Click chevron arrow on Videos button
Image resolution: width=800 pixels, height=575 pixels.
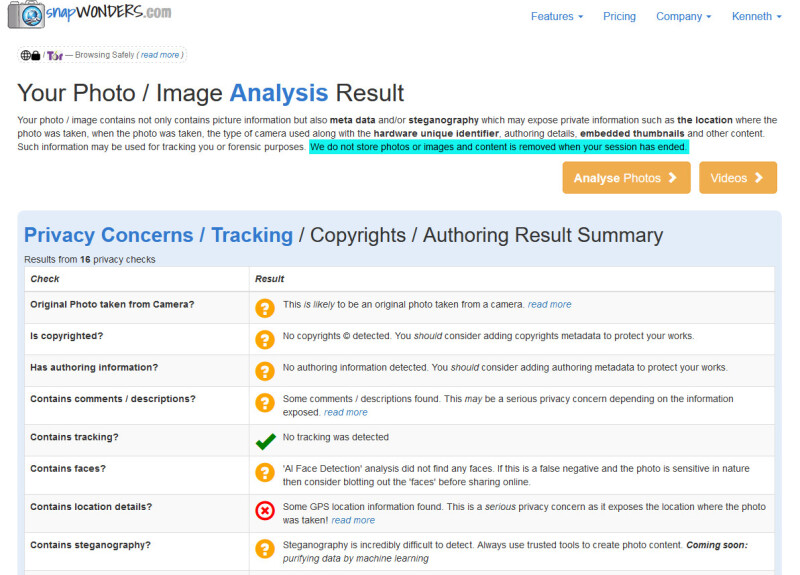tap(759, 178)
